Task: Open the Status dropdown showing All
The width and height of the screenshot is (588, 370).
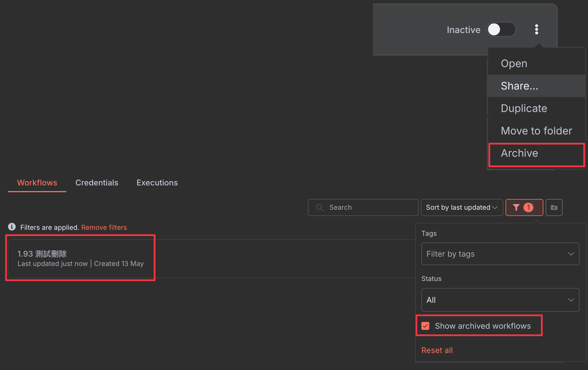Action: pyautogui.click(x=500, y=300)
